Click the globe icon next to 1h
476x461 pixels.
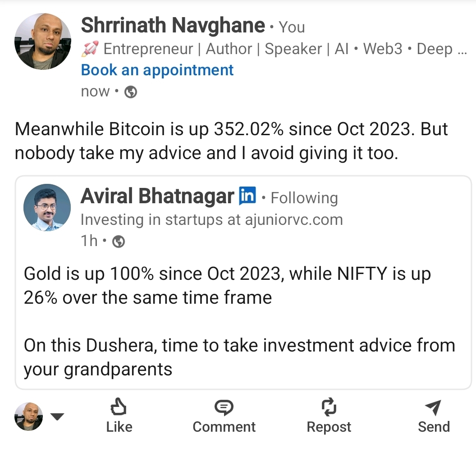coord(118,242)
